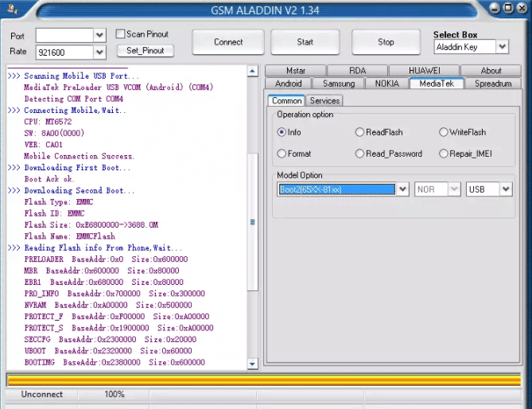Image resolution: width=532 pixels, height=409 pixels.
Task: Click the 'Boot Ack ok.' log line
Action: (49, 179)
